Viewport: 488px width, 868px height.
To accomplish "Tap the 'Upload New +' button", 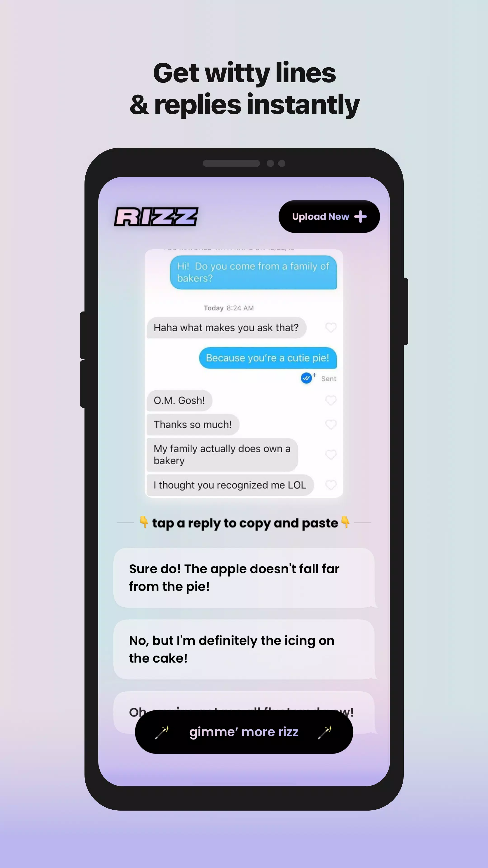I will [x=327, y=216].
